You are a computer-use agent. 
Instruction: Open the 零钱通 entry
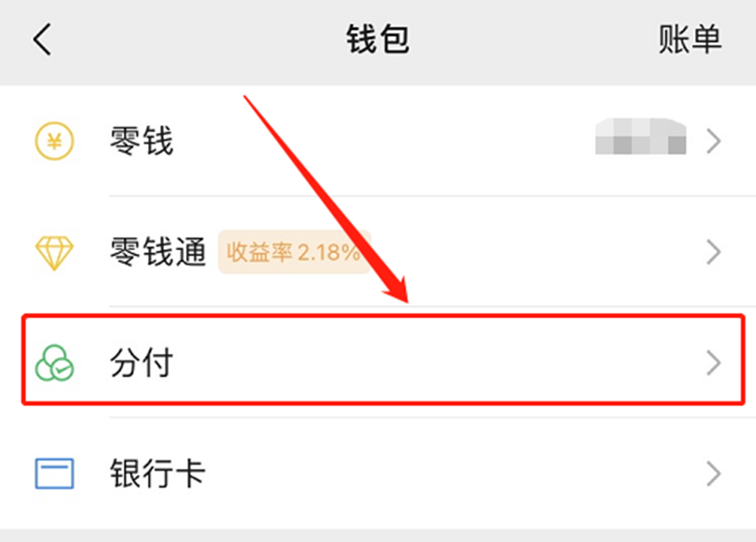point(378,252)
